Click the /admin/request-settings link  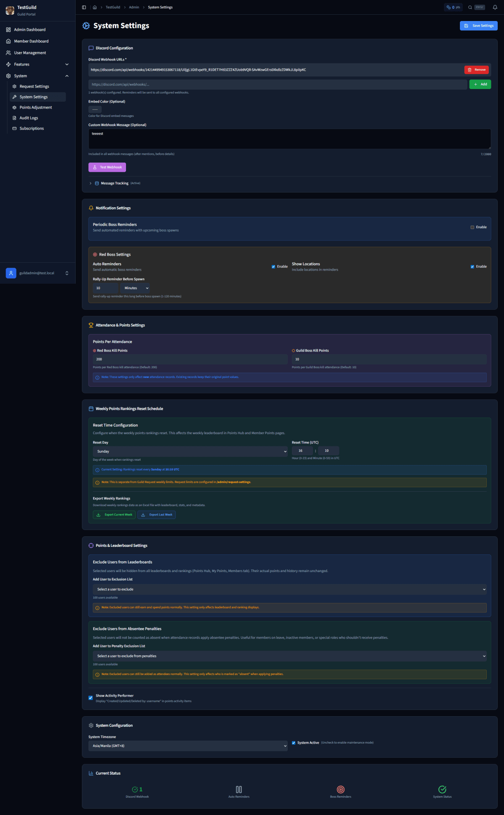[x=234, y=482]
